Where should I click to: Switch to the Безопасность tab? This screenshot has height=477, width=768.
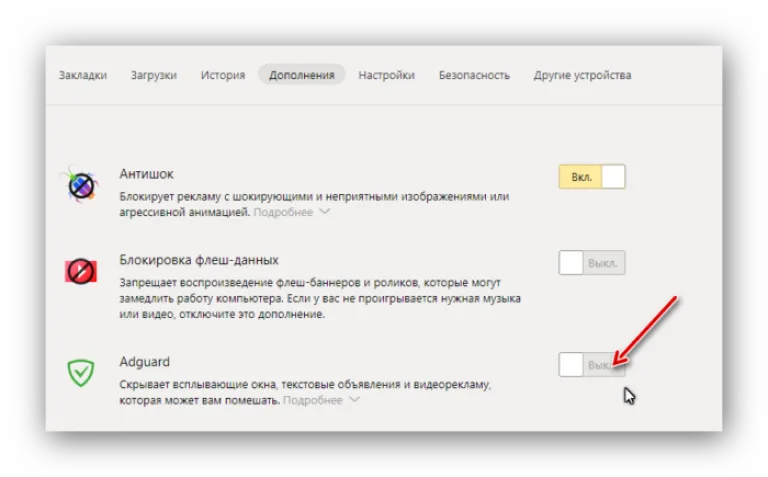tap(474, 75)
